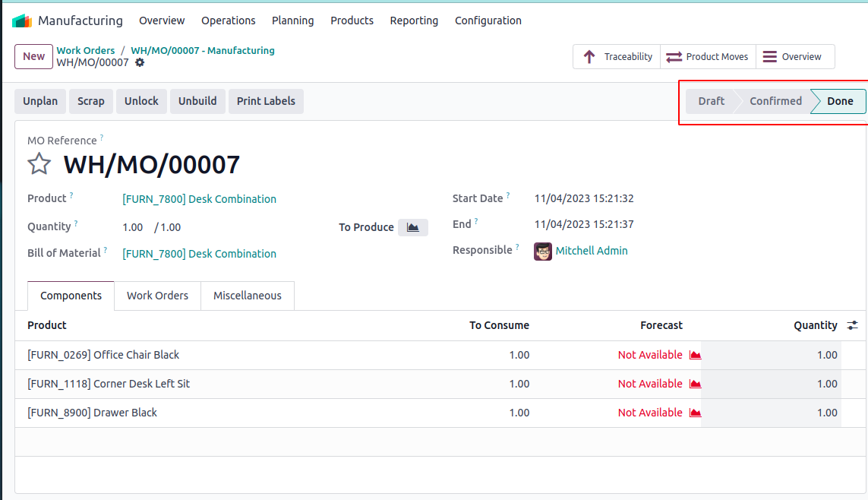Open the Overview menu
Screen dimensions: 868x500
[x=162, y=21]
